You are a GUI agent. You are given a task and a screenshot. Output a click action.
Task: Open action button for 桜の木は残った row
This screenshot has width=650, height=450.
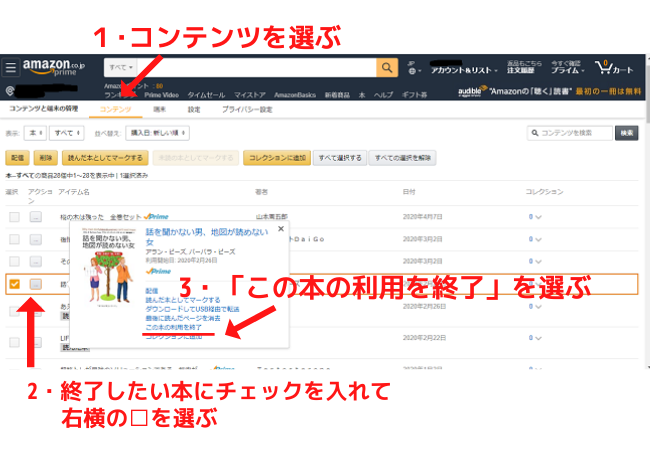[36, 217]
